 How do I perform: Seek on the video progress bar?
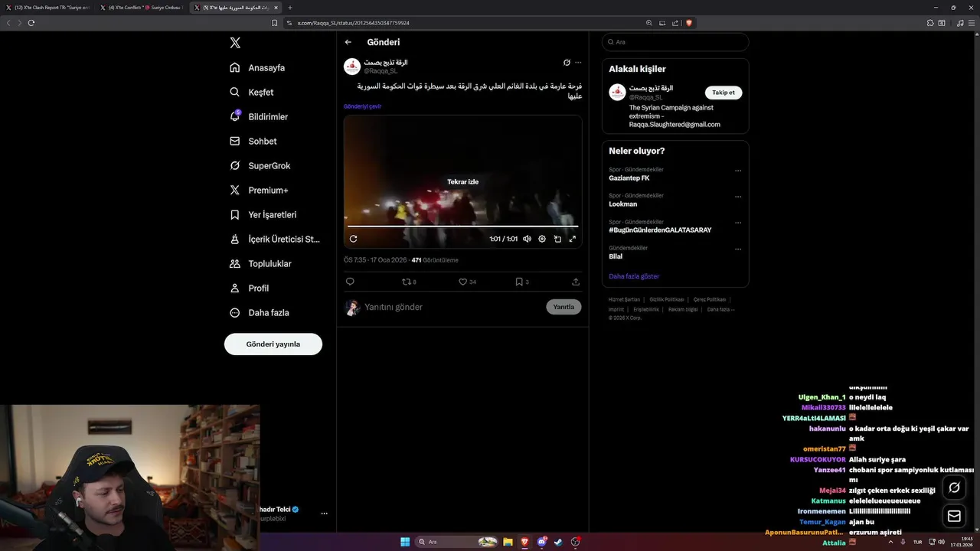point(462,226)
